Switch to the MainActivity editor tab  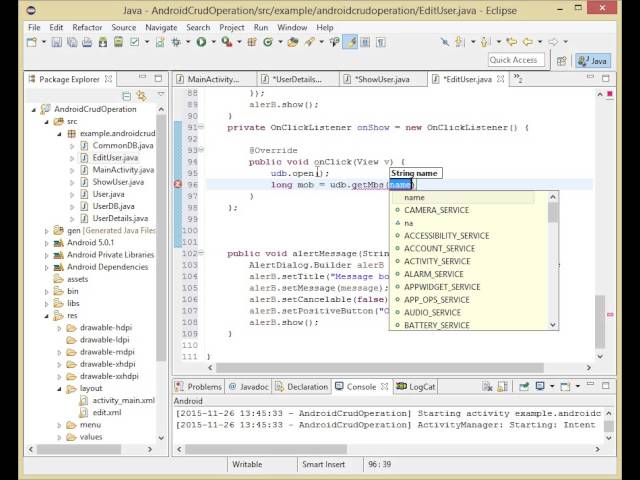pos(214,79)
